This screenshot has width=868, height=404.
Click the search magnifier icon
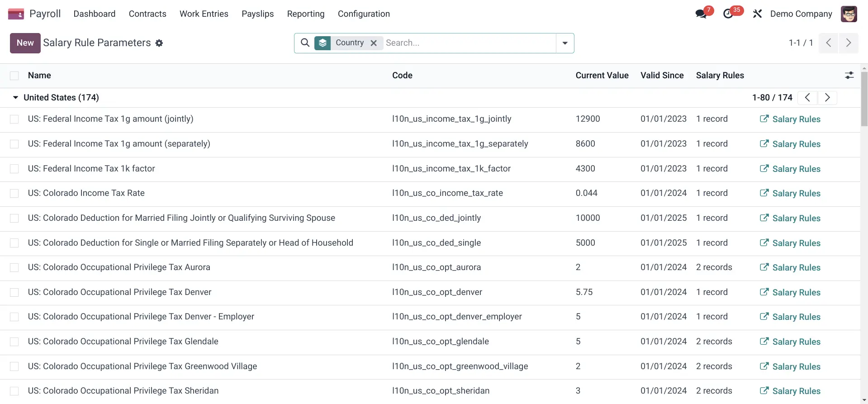tap(305, 43)
